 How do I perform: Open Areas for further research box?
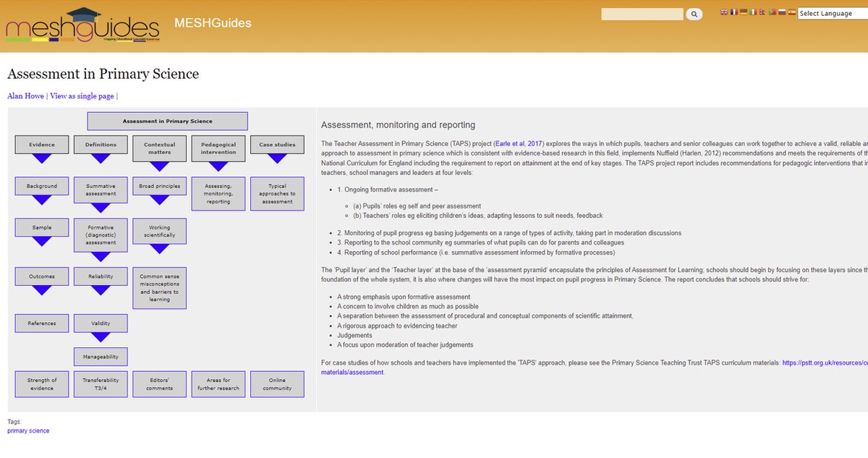click(x=218, y=383)
